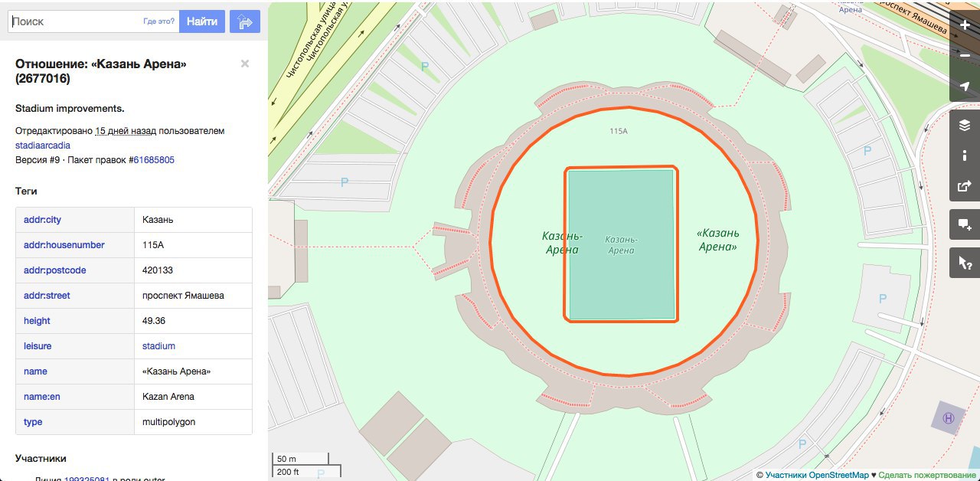The width and height of the screenshot is (980, 481).
Task: Select the multipolygon type value
Action: (169, 422)
